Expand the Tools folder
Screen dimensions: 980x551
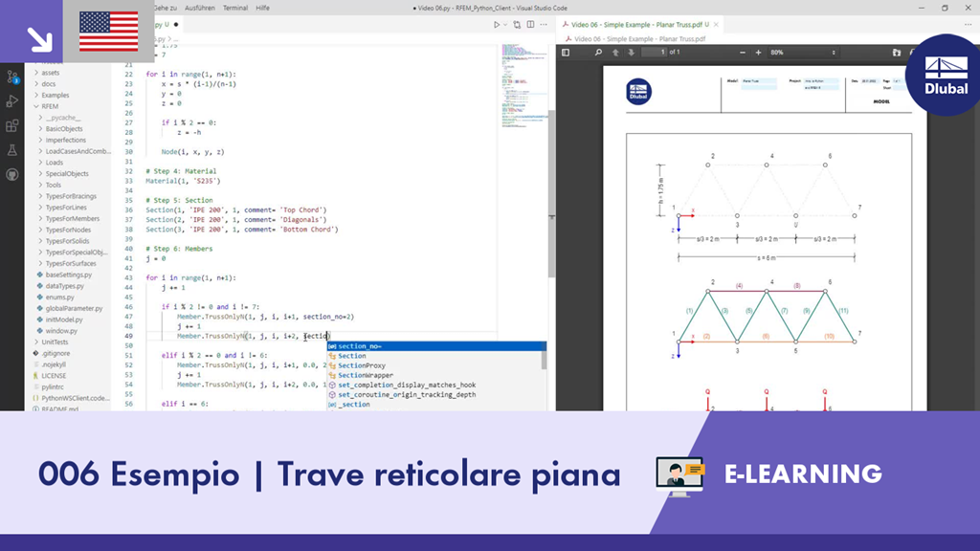point(54,185)
